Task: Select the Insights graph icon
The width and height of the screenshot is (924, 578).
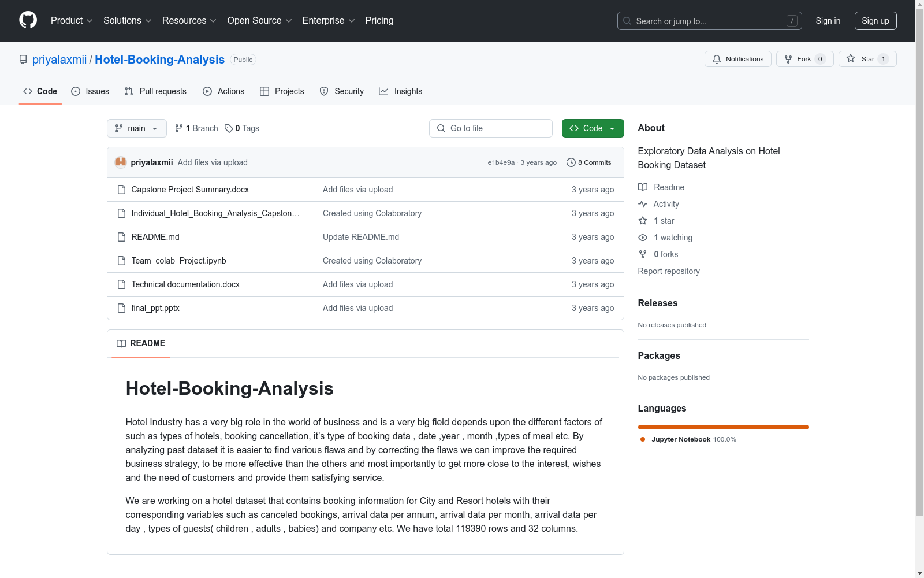Action: tap(383, 91)
